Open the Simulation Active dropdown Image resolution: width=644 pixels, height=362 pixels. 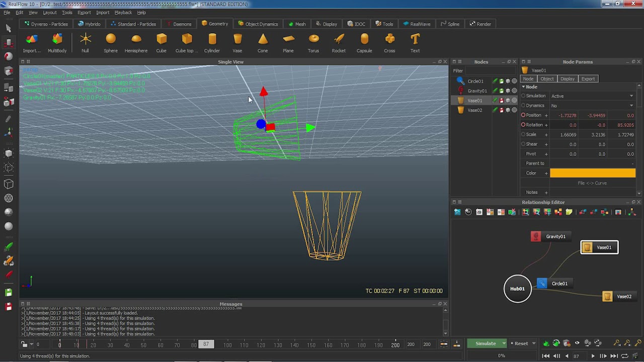(592, 96)
